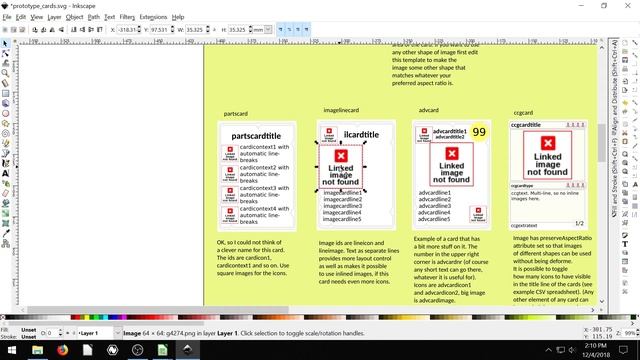Lower selection to bottom
Screen dimensions: 640x360
coord(73,29)
